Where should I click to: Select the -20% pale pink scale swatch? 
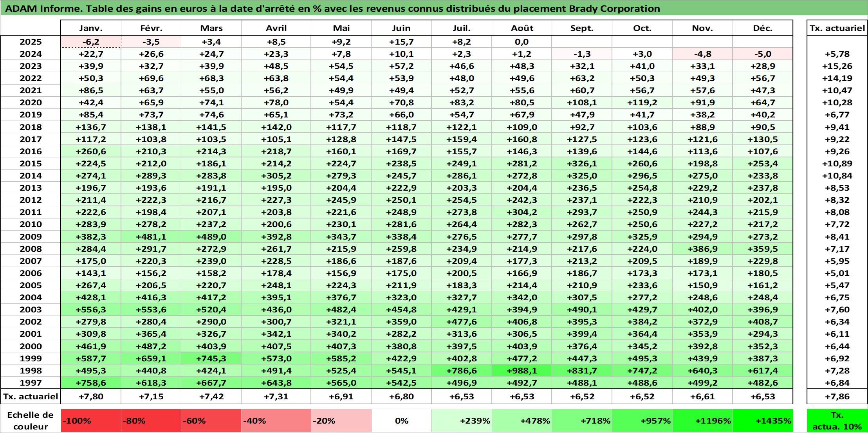pos(341,421)
